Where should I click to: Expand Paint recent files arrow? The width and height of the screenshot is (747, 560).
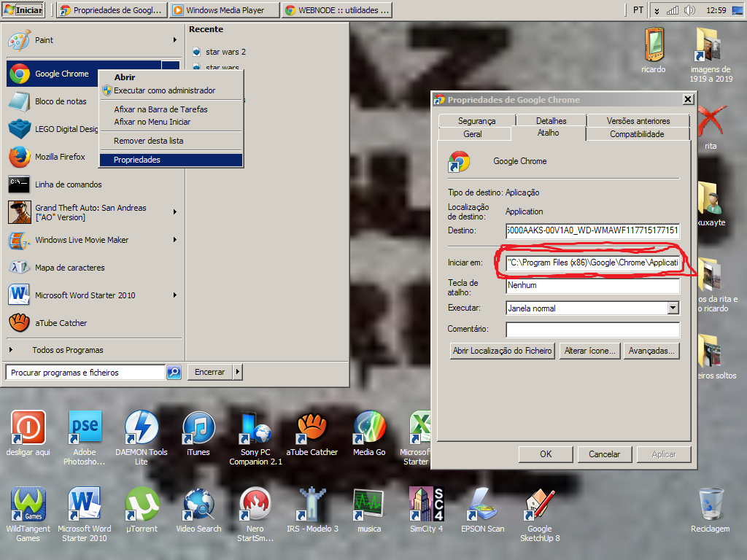pyautogui.click(x=175, y=41)
